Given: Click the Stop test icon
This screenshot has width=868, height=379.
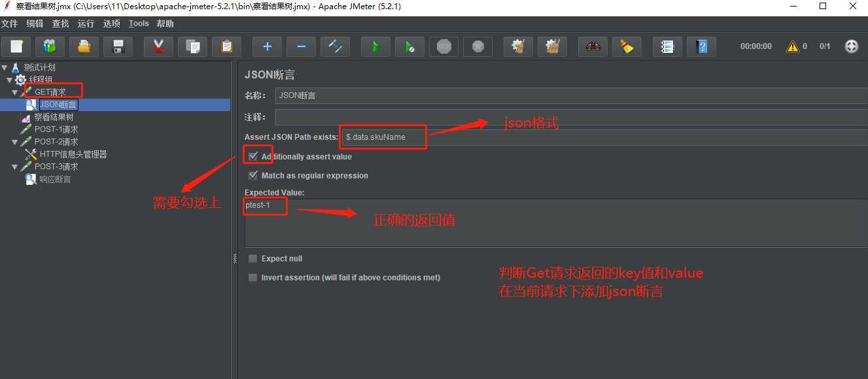Looking at the screenshot, I should [x=443, y=46].
